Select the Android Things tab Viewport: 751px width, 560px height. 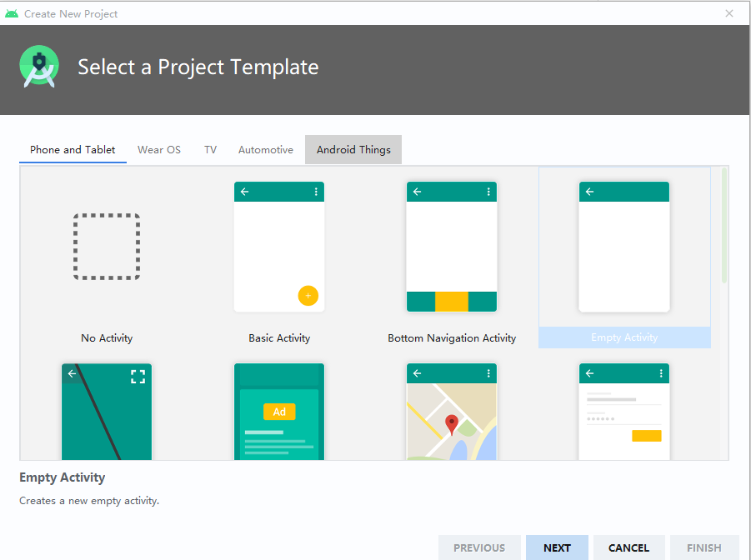[353, 149]
